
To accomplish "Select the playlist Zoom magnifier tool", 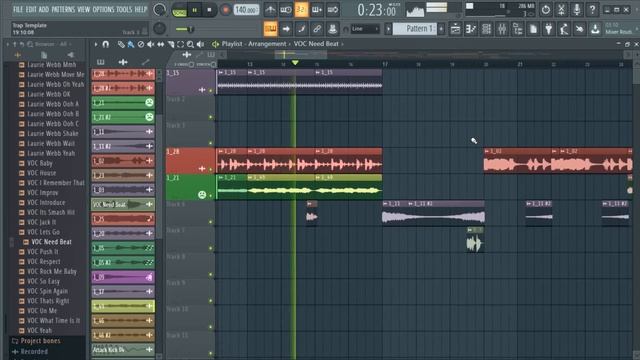I will (190, 44).
